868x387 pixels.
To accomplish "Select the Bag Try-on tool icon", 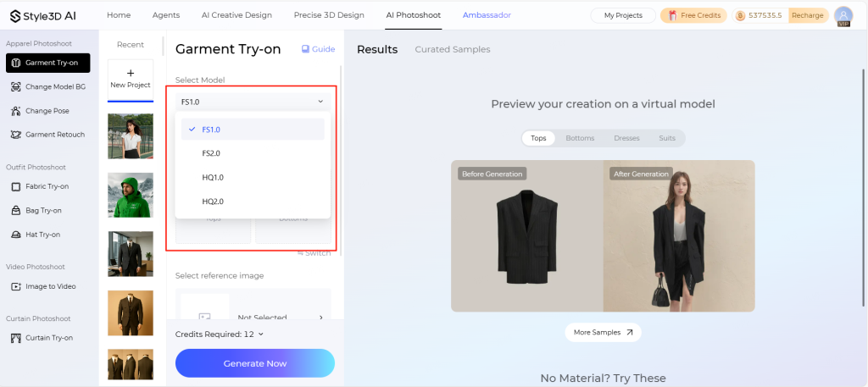I will [x=16, y=211].
